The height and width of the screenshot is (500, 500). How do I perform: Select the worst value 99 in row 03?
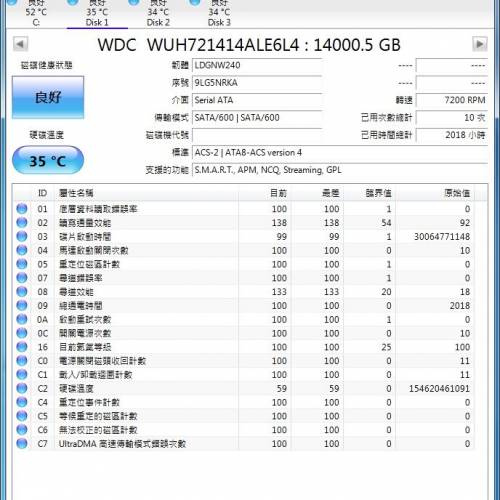[334, 237]
